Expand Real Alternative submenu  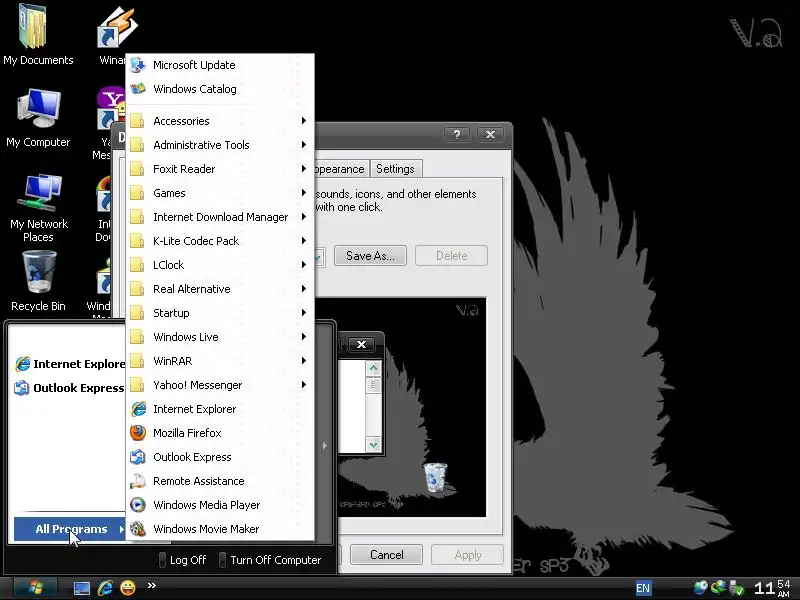point(220,289)
